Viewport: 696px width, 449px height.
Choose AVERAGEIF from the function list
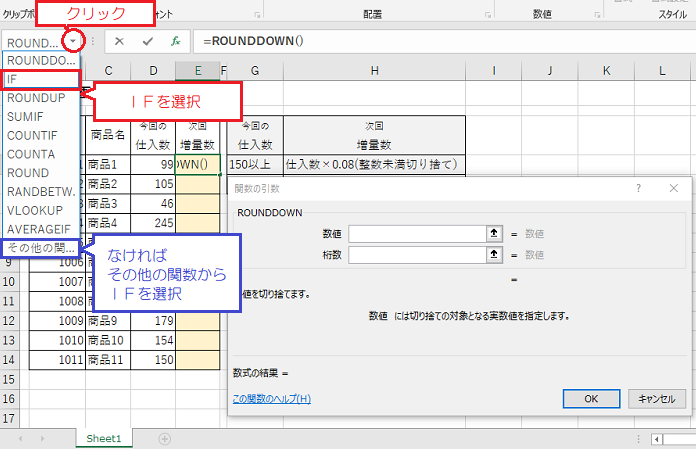tap(41, 229)
